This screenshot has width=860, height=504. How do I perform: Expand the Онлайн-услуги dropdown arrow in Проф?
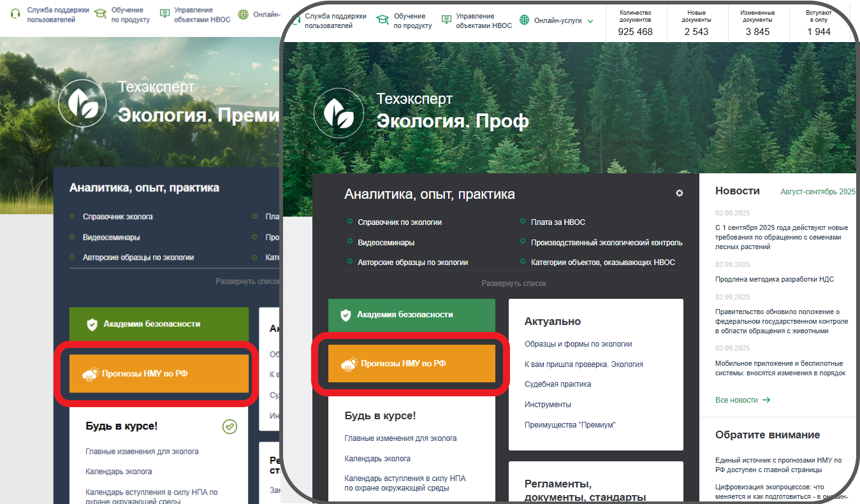click(x=590, y=21)
